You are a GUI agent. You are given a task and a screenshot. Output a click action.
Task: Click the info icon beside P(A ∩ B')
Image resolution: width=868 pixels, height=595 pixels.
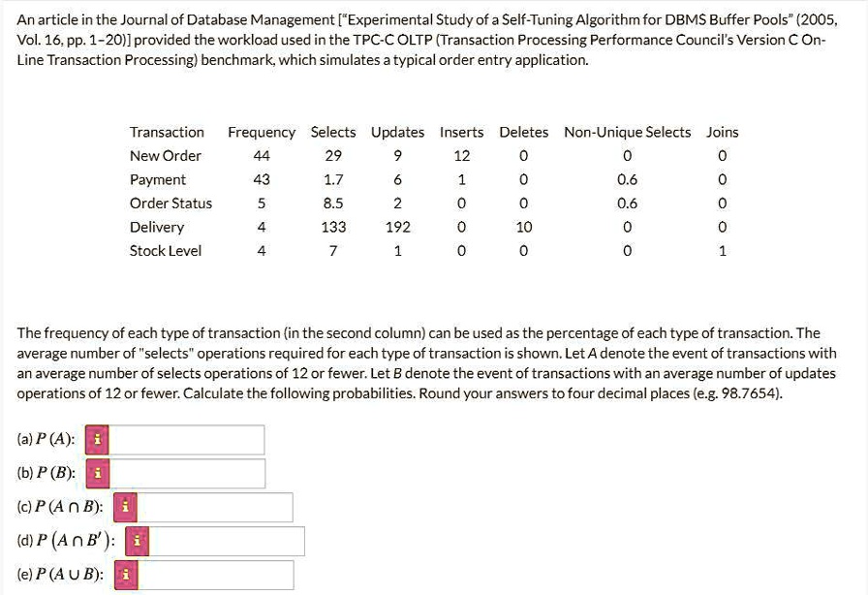pyautogui.click(x=136, y=542)
